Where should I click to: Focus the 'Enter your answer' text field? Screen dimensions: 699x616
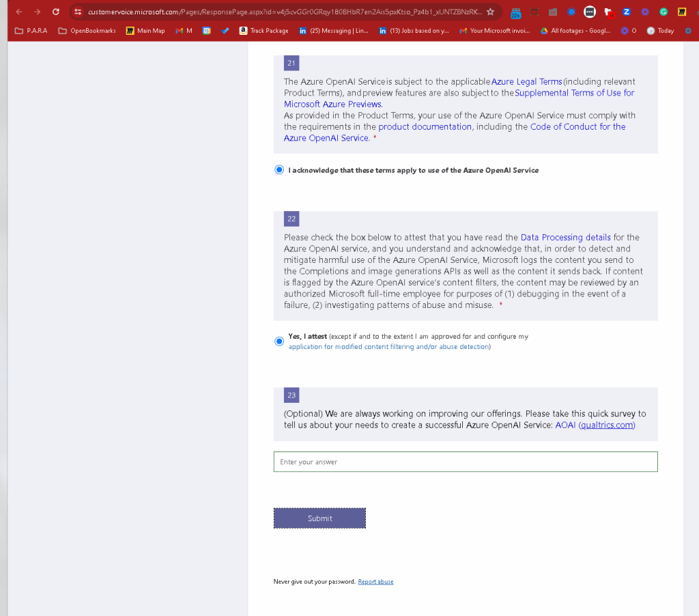466,462
